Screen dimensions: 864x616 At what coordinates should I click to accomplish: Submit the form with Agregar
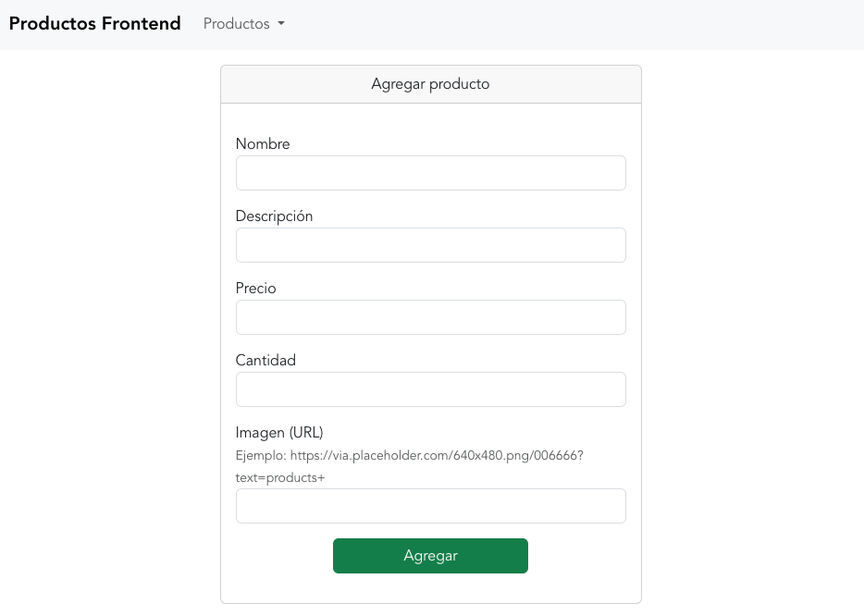coord(430,555)
